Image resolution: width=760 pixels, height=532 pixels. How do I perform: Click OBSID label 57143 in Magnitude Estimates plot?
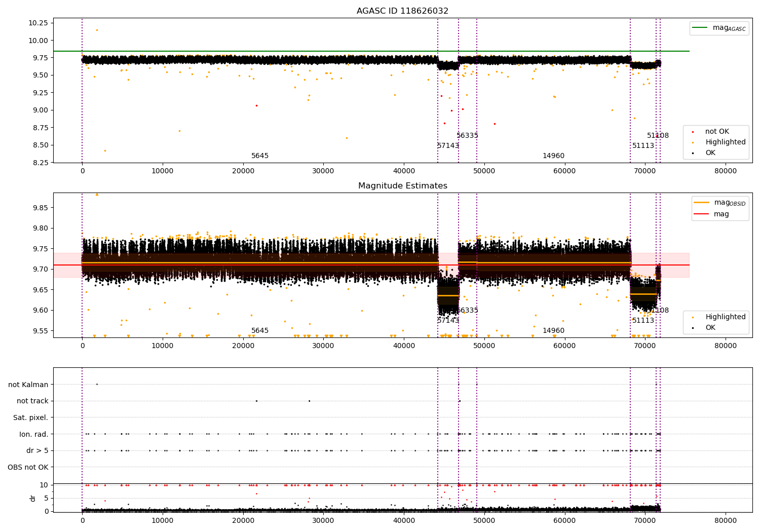pos(448,321)
